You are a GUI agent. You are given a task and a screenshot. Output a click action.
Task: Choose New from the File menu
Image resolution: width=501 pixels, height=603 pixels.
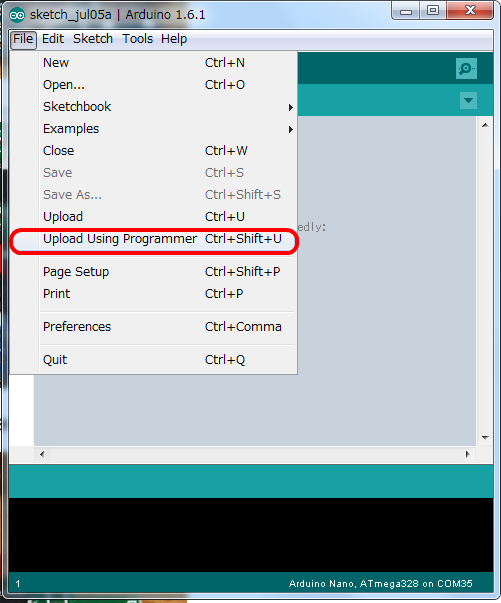click(154, 63)
